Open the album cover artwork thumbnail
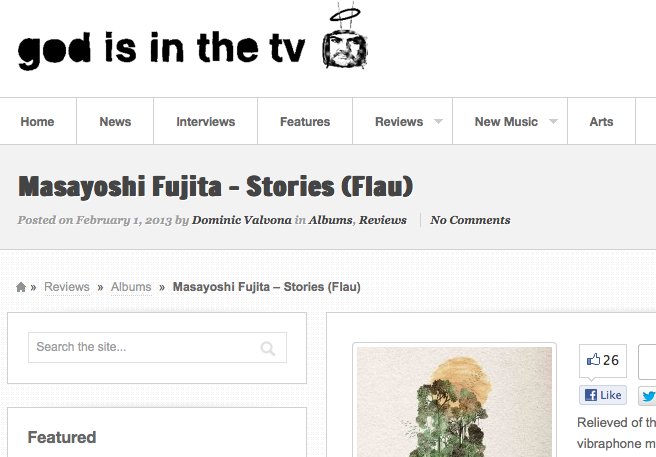656x457 pixels. point(454,401)
